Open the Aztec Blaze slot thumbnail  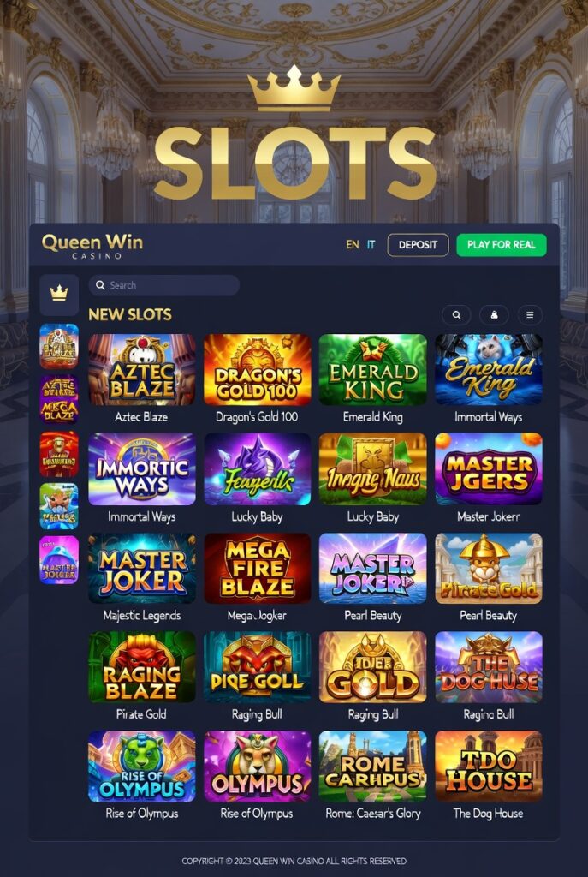[142, 370]
